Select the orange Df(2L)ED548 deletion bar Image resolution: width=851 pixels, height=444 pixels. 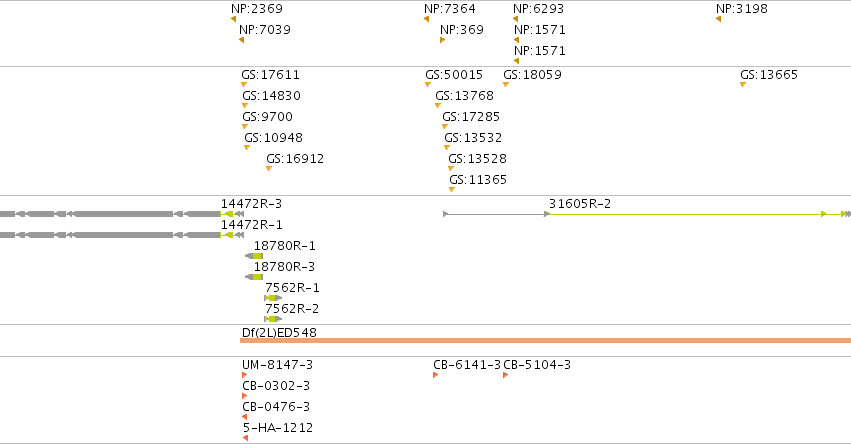[x=545, y=340]
